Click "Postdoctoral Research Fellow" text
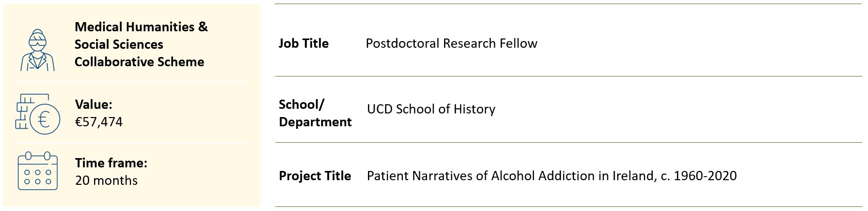Screen dimensions: 868x211 451,43
